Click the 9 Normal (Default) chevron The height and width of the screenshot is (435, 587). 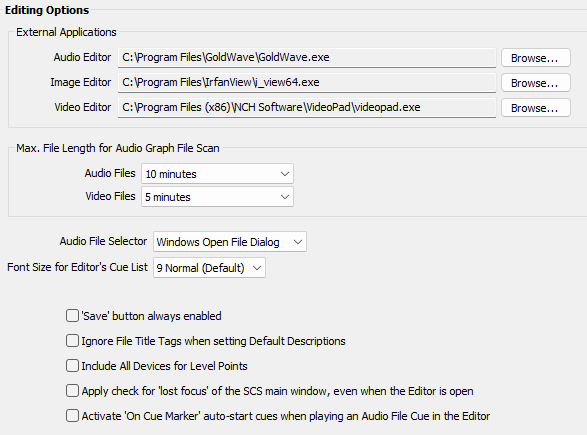coord(257,268)
